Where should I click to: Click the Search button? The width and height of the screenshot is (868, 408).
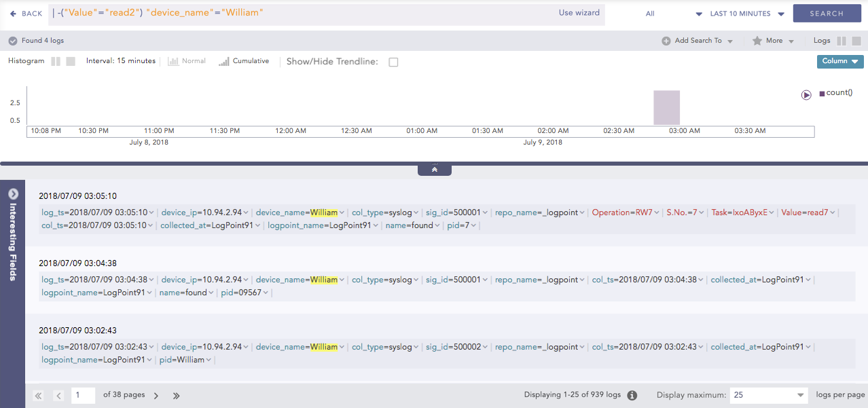[826, 14]
